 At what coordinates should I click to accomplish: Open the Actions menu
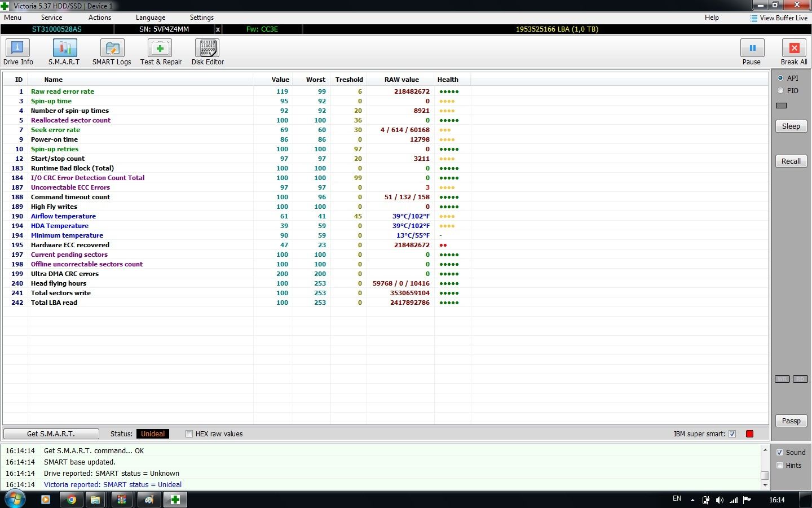pos(100,17)
